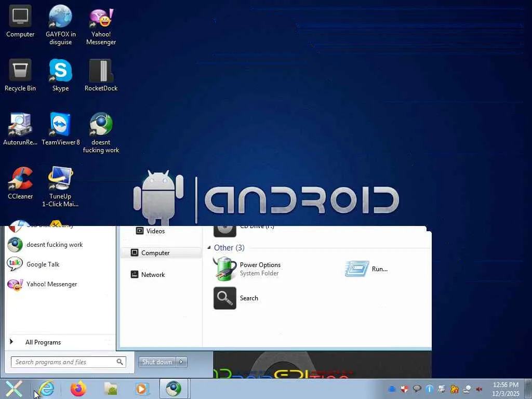
Task: Open TuneUp 1-Click Maintenance desktop shortcut
Action: 60,187
